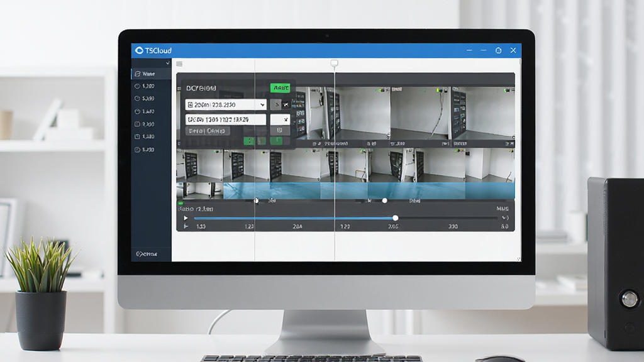Click the rightmost green button at the popup bottom
The height and width of the screenshot is (362, 644).
coord(277,141)
